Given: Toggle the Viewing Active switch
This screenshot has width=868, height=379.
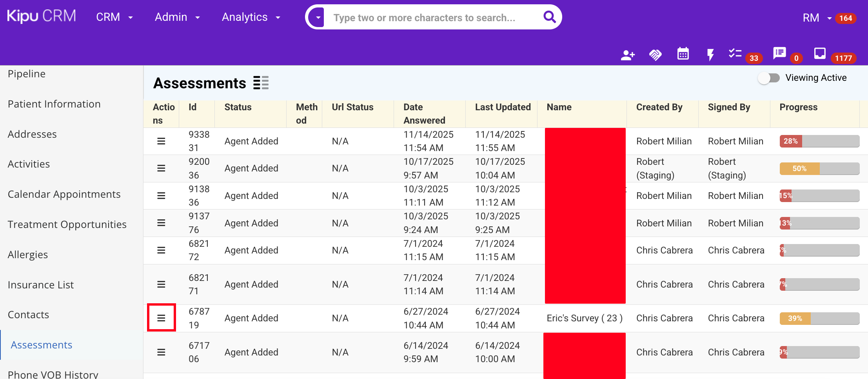Looking at the screenshot, I should (768, 78).
